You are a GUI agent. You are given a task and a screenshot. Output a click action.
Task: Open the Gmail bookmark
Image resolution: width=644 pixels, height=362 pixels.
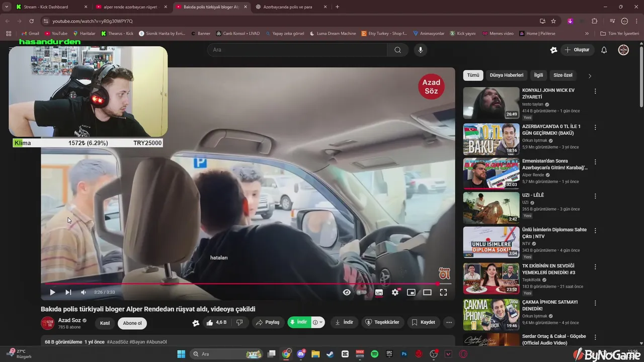[29, 34]
